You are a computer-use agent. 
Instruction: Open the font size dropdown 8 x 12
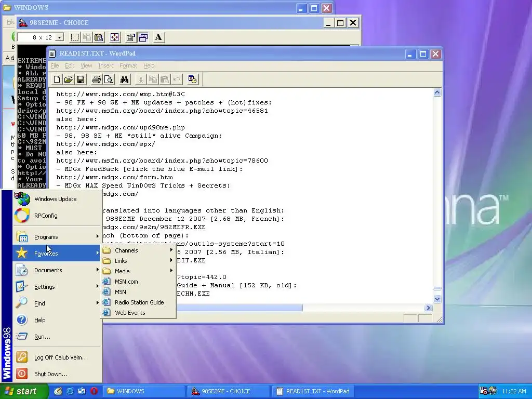[60, 37]
